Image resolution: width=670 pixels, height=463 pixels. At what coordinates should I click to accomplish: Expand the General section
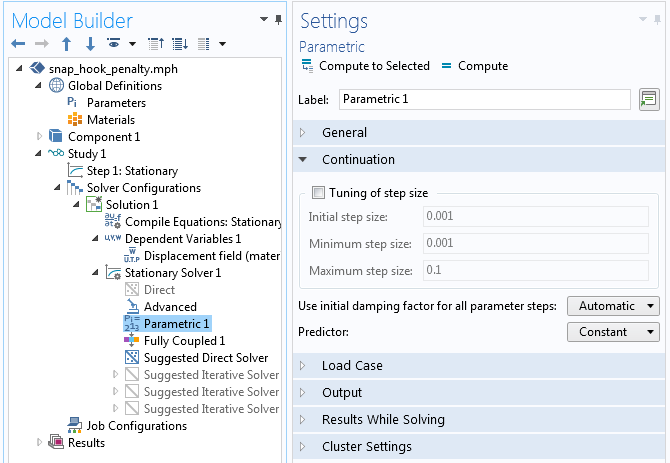coord(344,133)
